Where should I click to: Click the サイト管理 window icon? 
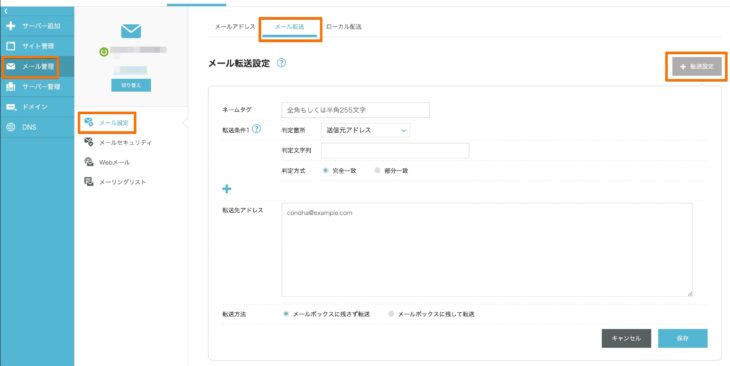11,46
